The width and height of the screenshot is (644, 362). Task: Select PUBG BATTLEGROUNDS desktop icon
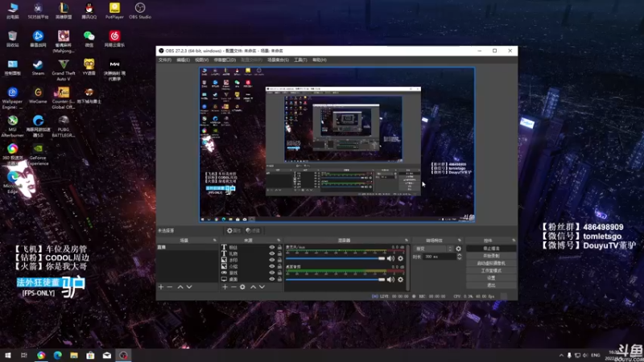[64, 126]
